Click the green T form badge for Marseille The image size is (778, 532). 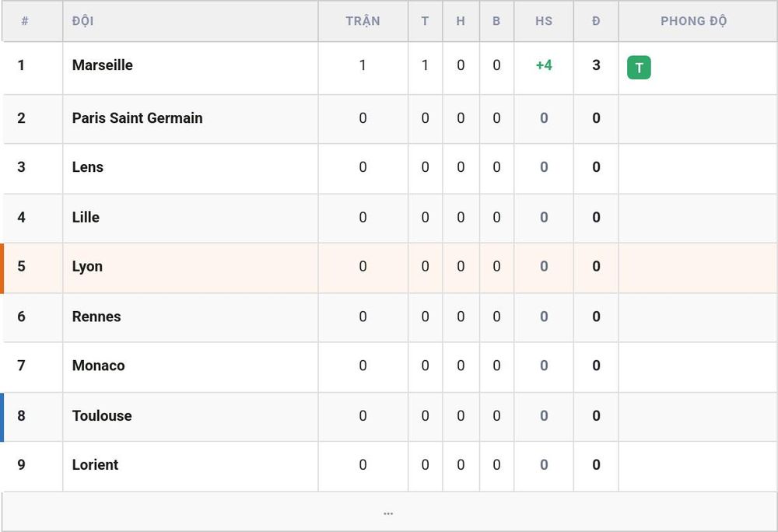pyautogui.click(x=639, y=68)
